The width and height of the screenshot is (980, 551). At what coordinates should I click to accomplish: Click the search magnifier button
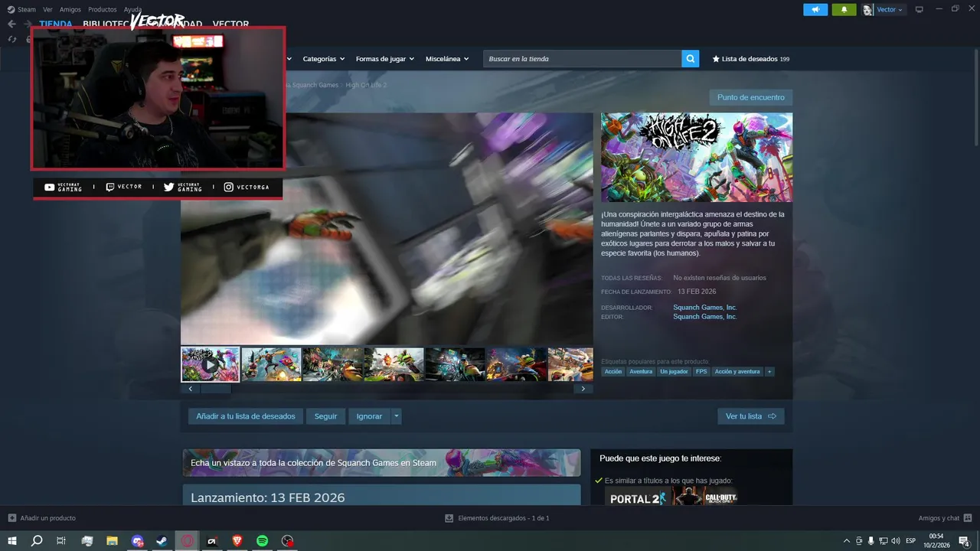click(691, 59)
